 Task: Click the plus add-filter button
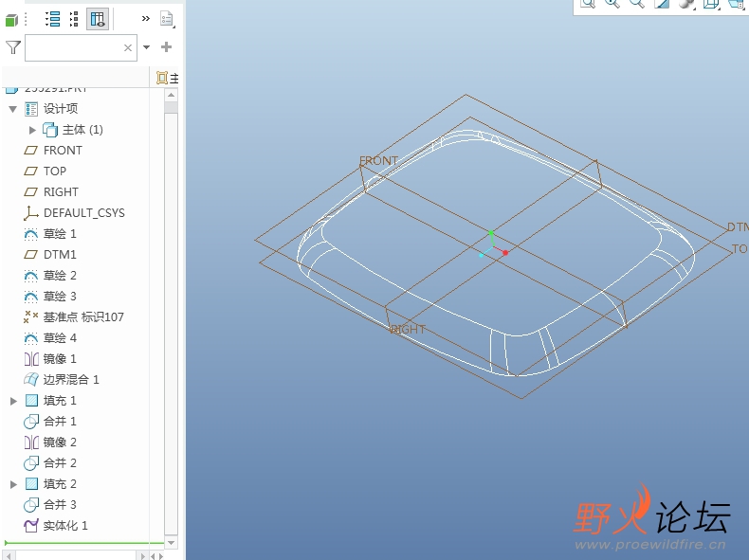(x=166, y=46)
